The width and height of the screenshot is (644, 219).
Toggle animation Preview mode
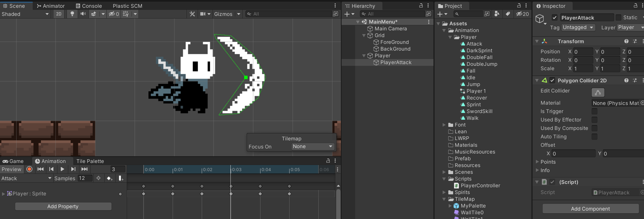click(x=11, y=169)
